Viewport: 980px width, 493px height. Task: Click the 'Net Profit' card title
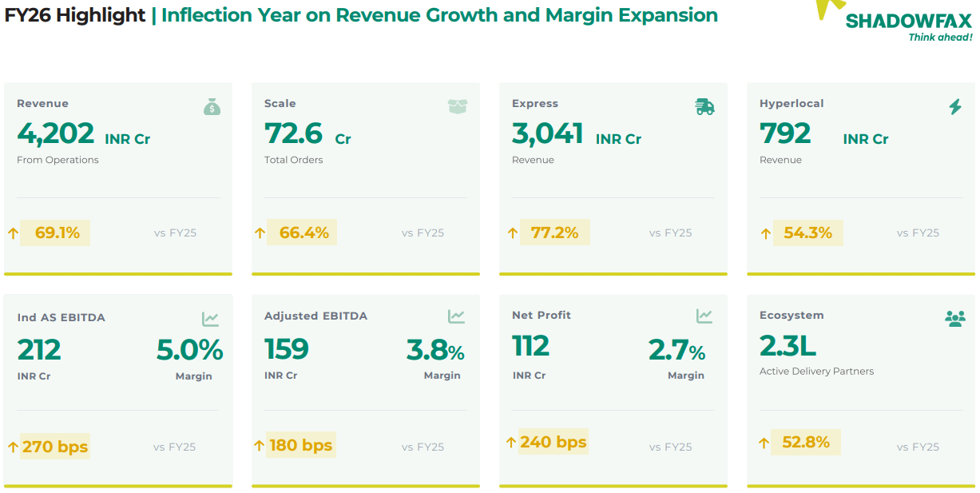click(x=542, y=316)
